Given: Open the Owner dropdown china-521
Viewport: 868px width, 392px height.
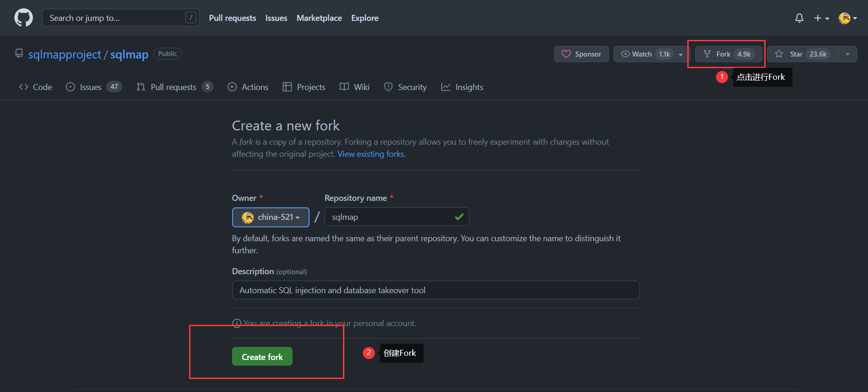Looking at the screenshot, I should click(271, 217).
